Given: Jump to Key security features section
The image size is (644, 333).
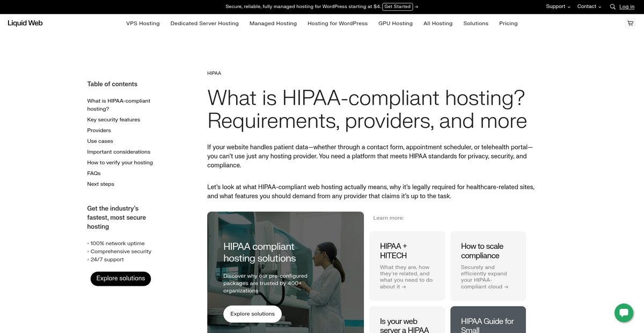Looking at the screenshot, I should pos(114,120).
